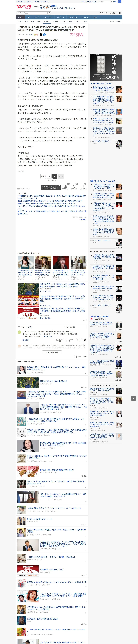Image resolution: width=138 pixels, height=644 pixels.
Task: Open the トップ navigation tab
Action: coord(20,17)
